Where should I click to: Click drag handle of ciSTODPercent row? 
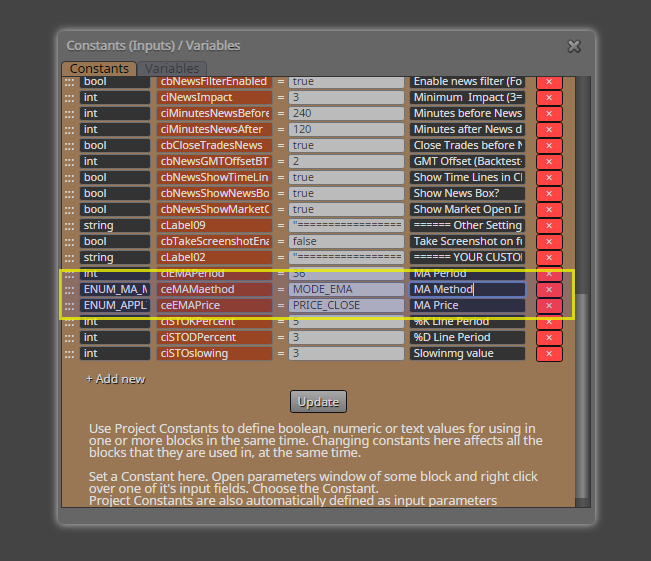click(x=69, y=338)
